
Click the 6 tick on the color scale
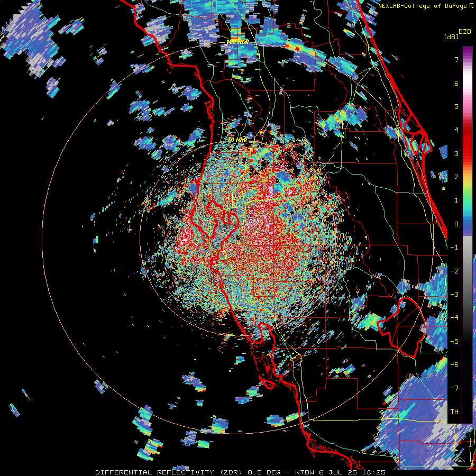click(x=456, y=83)
